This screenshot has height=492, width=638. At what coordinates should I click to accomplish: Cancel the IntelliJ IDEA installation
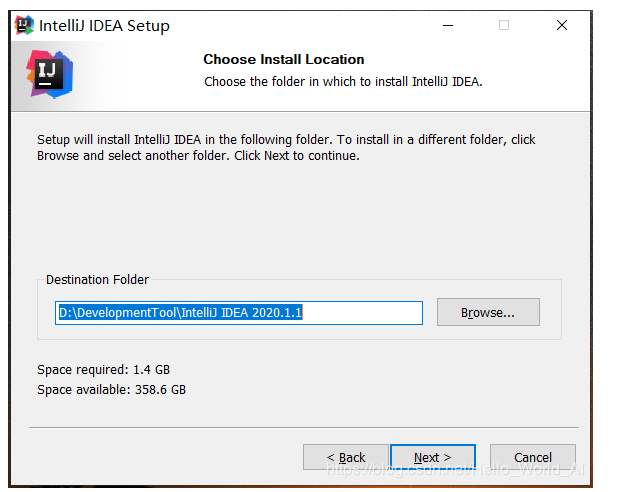click(x=533, y=457)
